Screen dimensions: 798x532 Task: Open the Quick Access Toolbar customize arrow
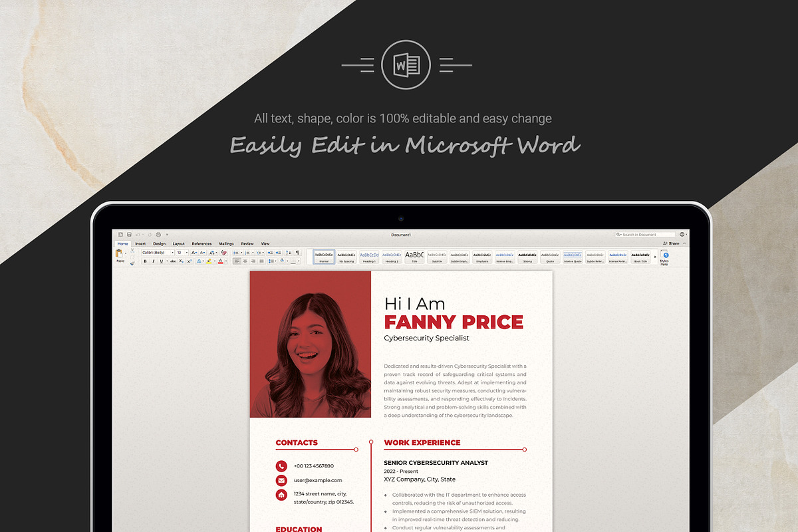click(x=167, y=235)
